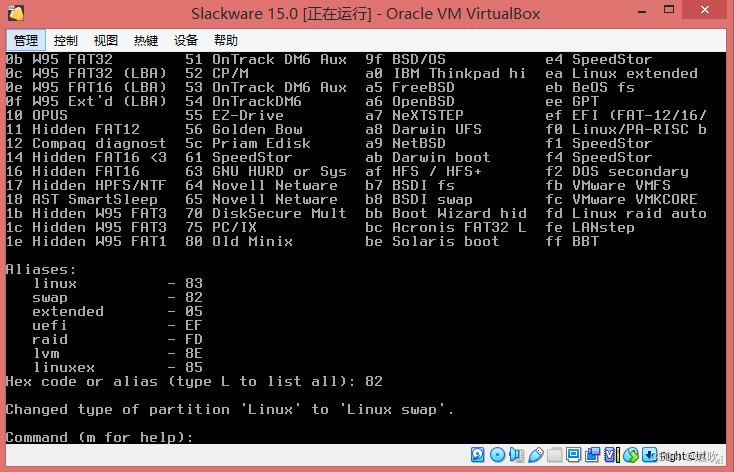Click the 'Aliases:' heading in terminal
This screenshot has width=734, height=472.
point(41,269)
